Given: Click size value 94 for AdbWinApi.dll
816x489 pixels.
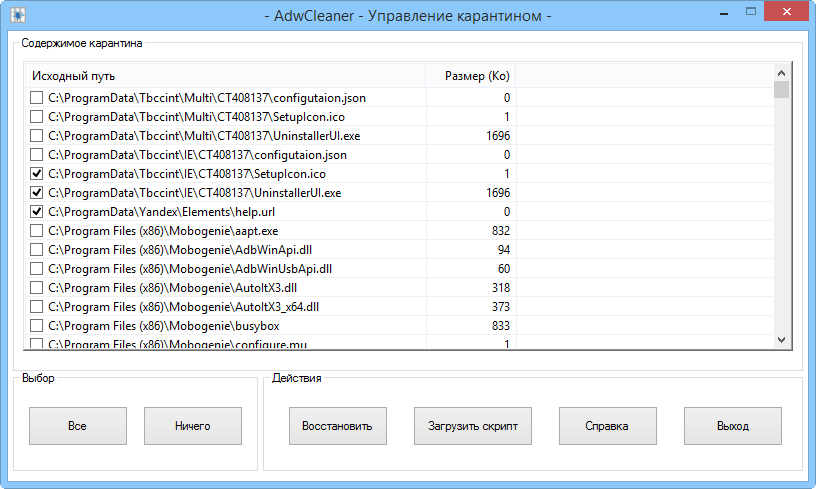Looking at the screenshot, I should pos(504,250).
